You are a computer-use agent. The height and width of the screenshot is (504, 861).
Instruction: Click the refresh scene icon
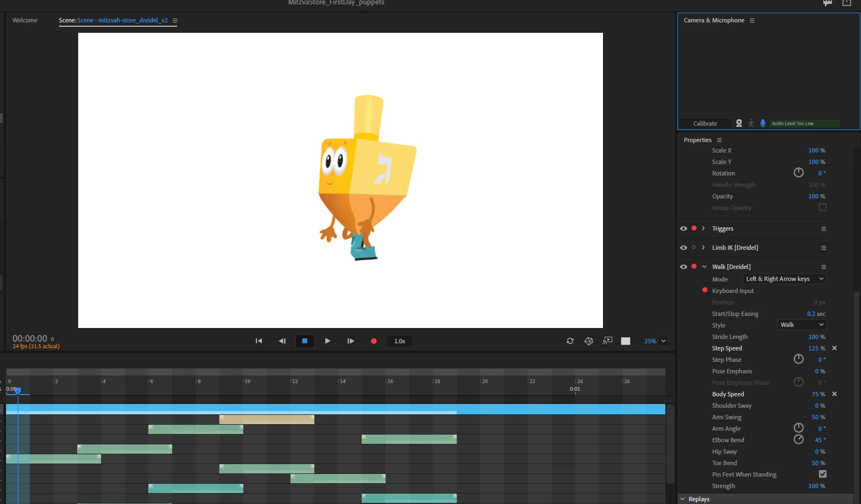tap(570, 341)
